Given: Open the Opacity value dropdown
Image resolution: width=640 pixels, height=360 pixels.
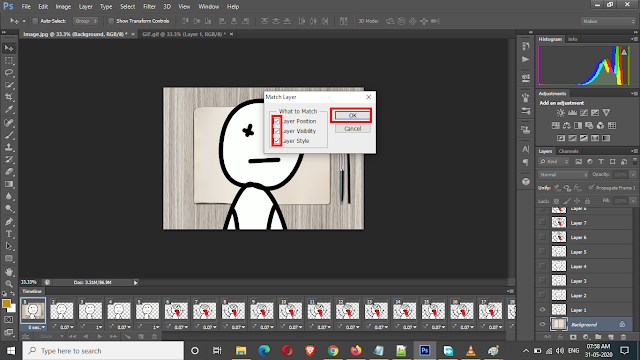Looking at the screenshot, I should click(633, 175).
